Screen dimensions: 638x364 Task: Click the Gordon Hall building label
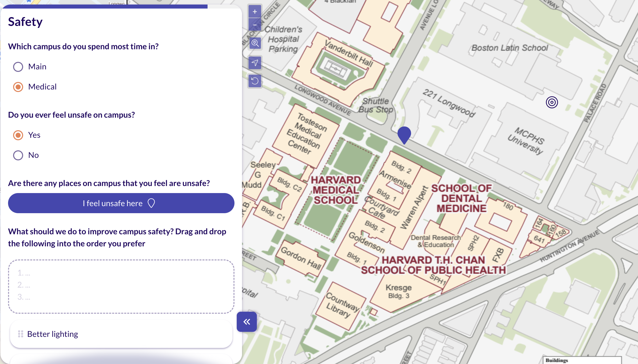(301, 258)
